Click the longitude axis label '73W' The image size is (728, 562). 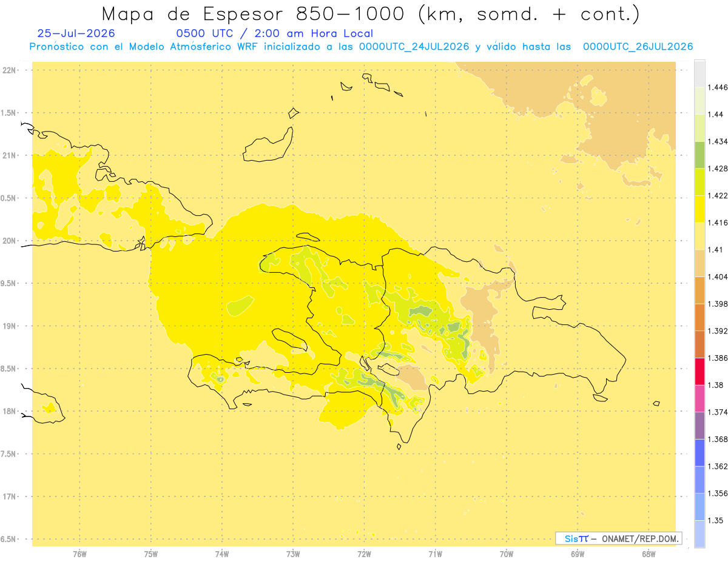[x=293, y=555]
